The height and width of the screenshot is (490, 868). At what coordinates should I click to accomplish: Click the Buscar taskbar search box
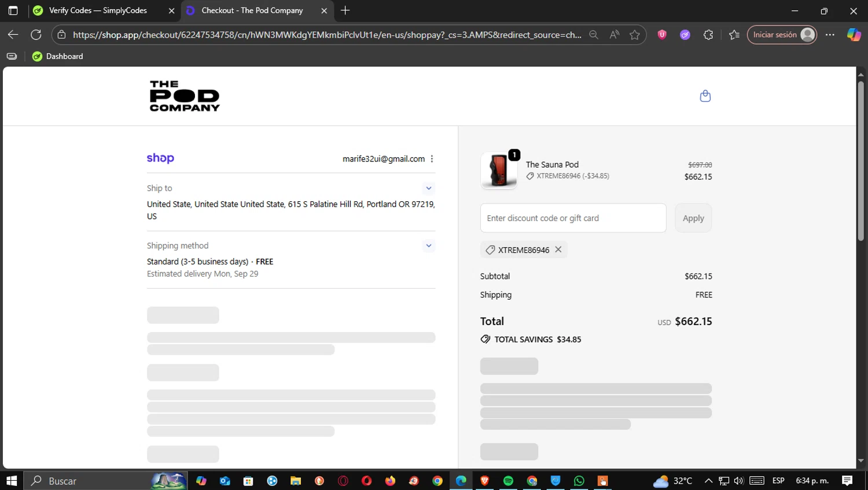105,481
